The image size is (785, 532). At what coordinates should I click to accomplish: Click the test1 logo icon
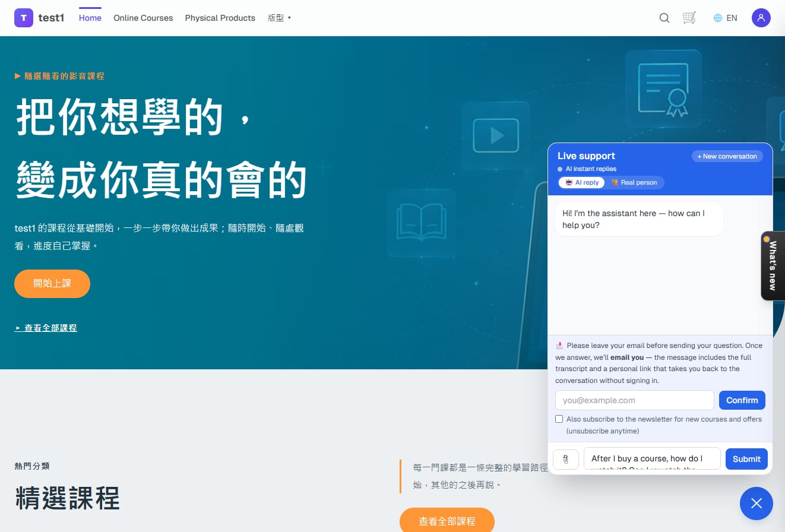tap(24, 18)
